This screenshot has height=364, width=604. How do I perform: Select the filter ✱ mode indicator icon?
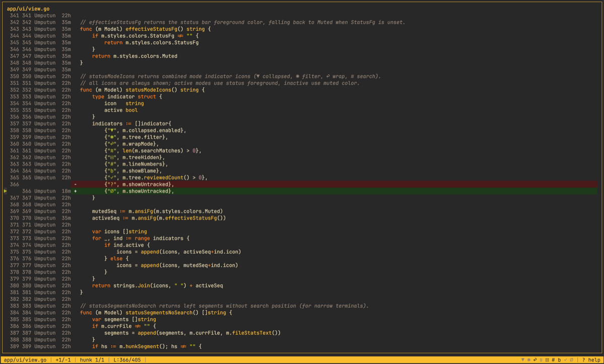(x=529, y=360)
